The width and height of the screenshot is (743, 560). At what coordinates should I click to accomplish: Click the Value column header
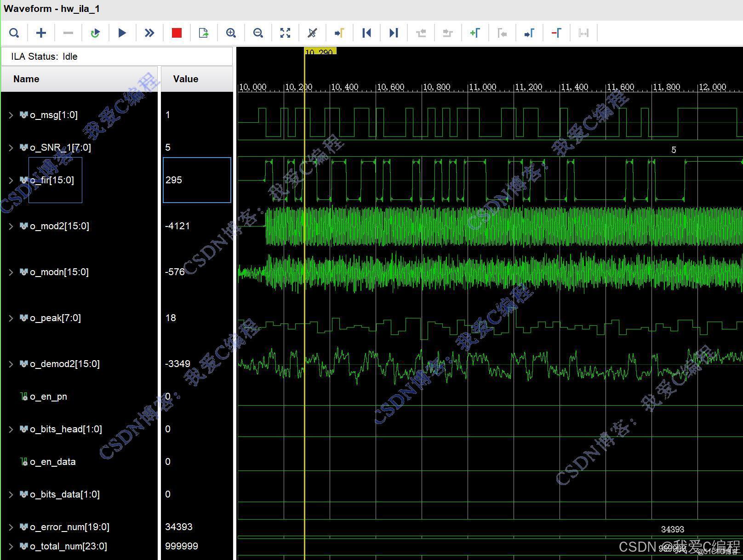(x=196, y=79)
